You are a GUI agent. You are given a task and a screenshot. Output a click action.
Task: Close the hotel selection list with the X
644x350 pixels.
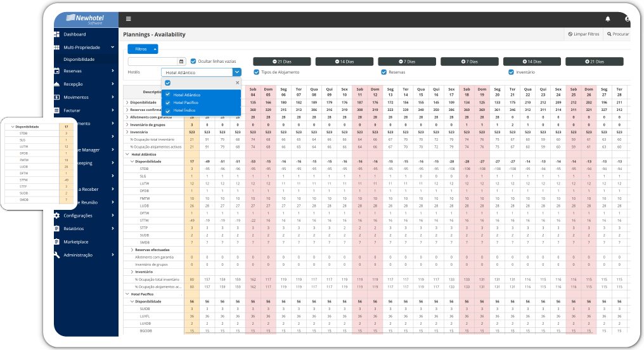coord(237,83)
